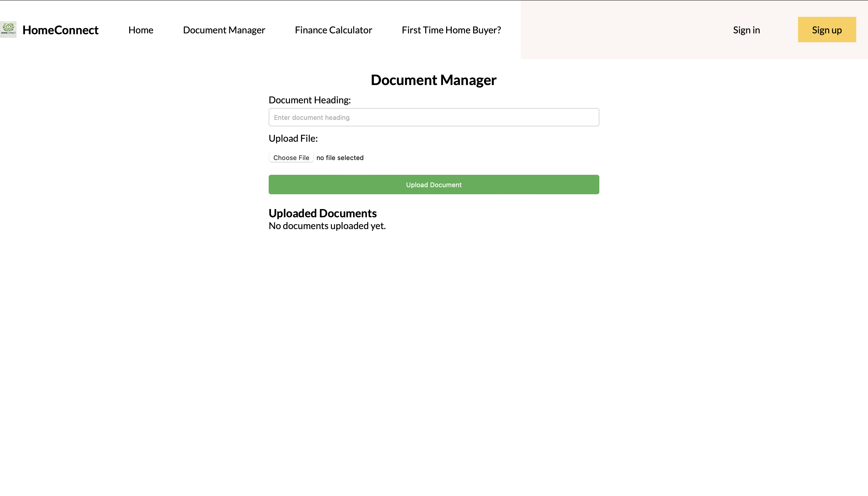Click the Document Manager page title

(433, 80)
